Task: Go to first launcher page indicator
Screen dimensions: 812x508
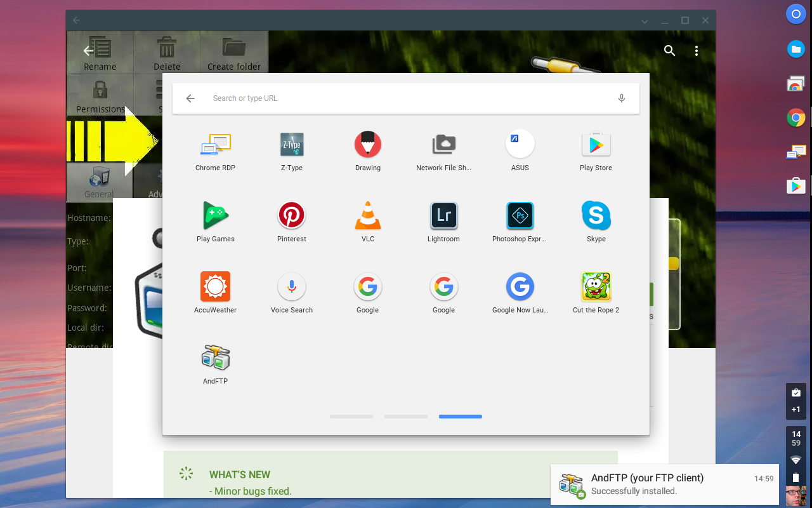Action: point(351,417)
